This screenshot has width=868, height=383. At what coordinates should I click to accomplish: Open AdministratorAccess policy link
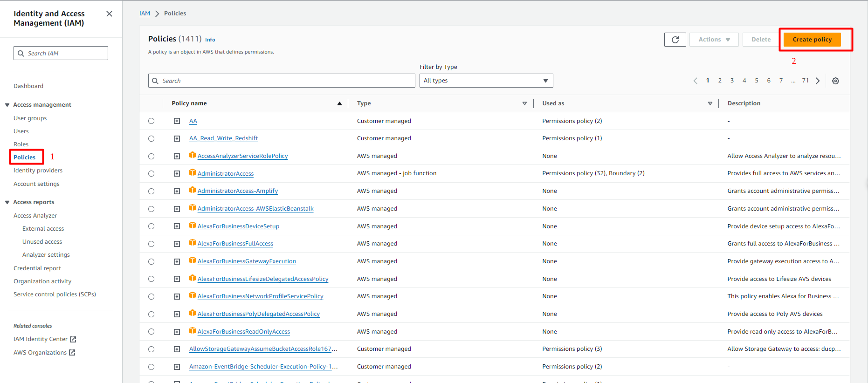226,174
